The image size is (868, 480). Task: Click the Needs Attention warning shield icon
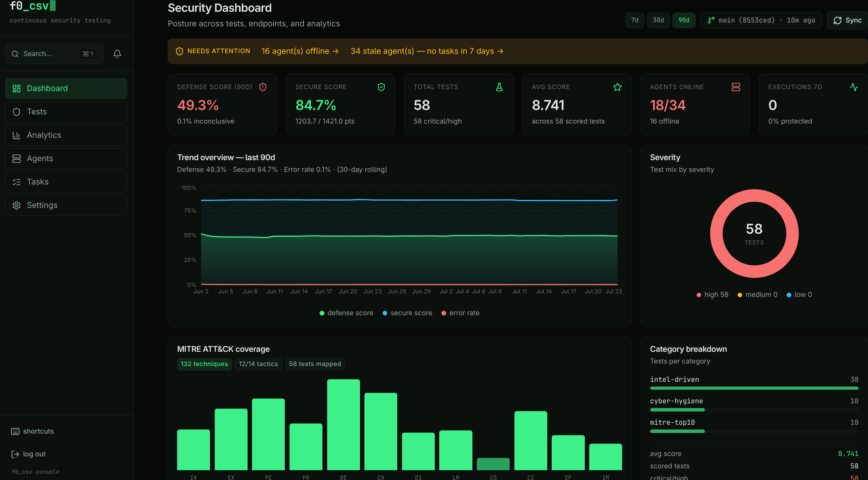[179, 51]
